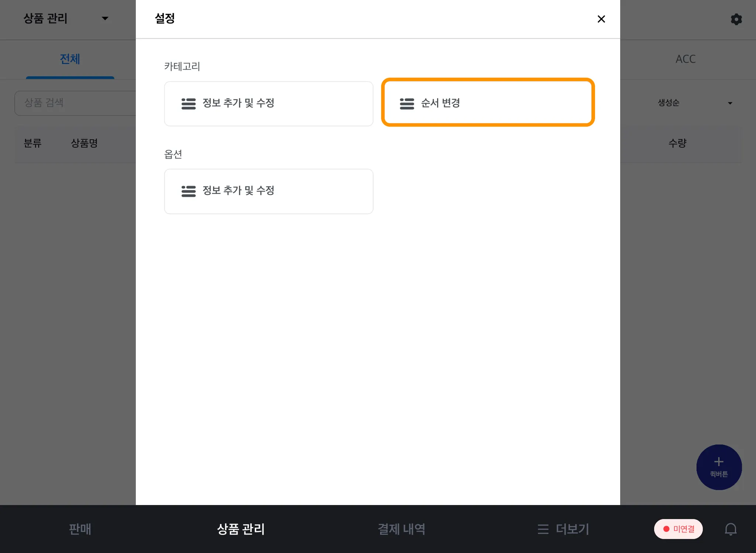Open the settings gear icon
The width and height of the screenshot is (756, 553).
(x=736, y=19)
